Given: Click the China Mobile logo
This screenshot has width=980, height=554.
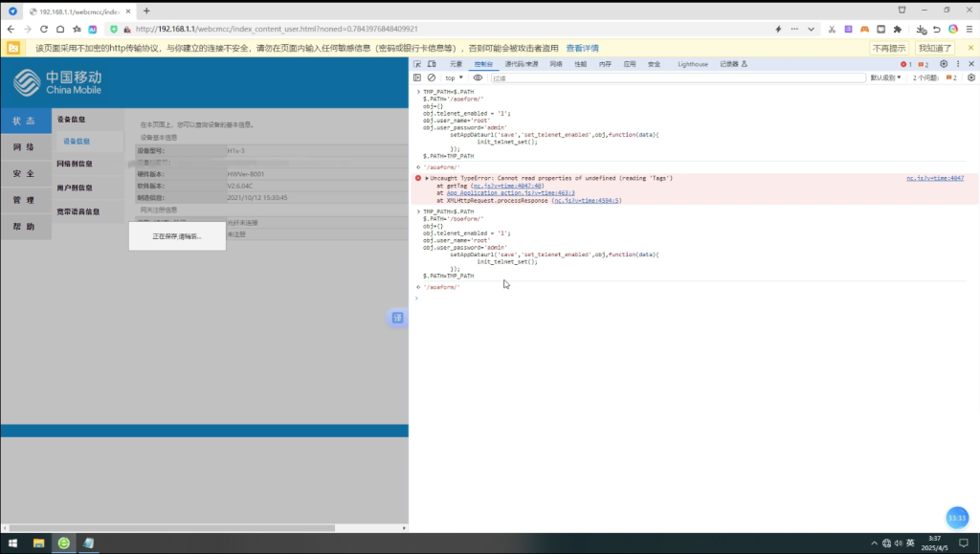Looking at the screenshot, I should [57, 83].
